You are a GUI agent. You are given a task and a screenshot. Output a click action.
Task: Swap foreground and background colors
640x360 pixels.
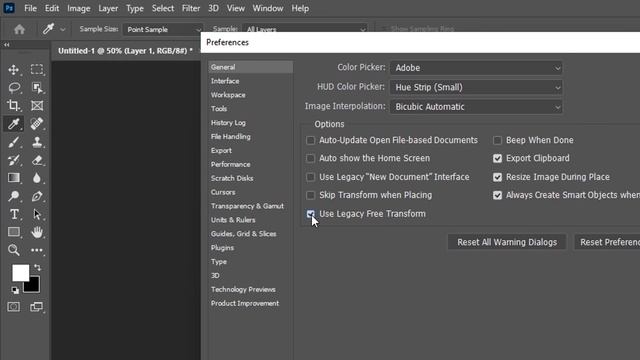pyautogui.click(x=37, y=267)
